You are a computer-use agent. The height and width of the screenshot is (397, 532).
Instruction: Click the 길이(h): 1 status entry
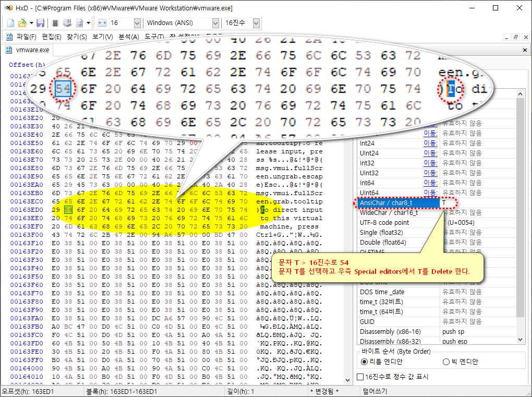240,392
